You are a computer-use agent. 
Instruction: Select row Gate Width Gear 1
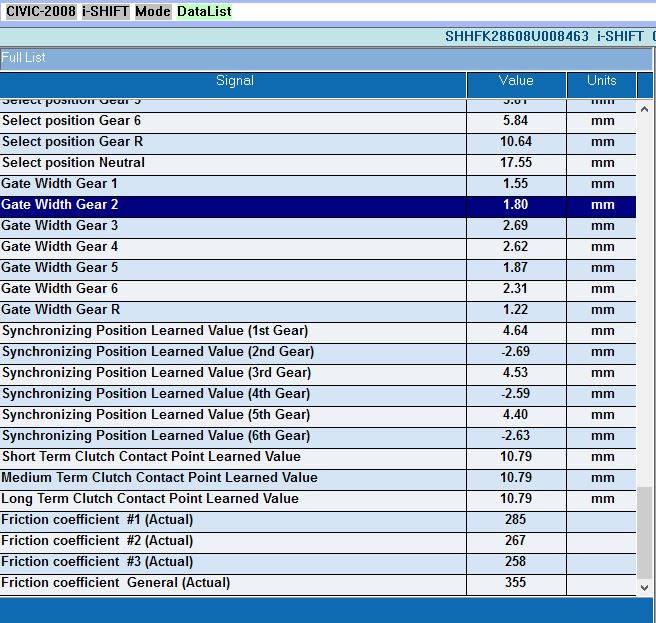pos(318,185)
